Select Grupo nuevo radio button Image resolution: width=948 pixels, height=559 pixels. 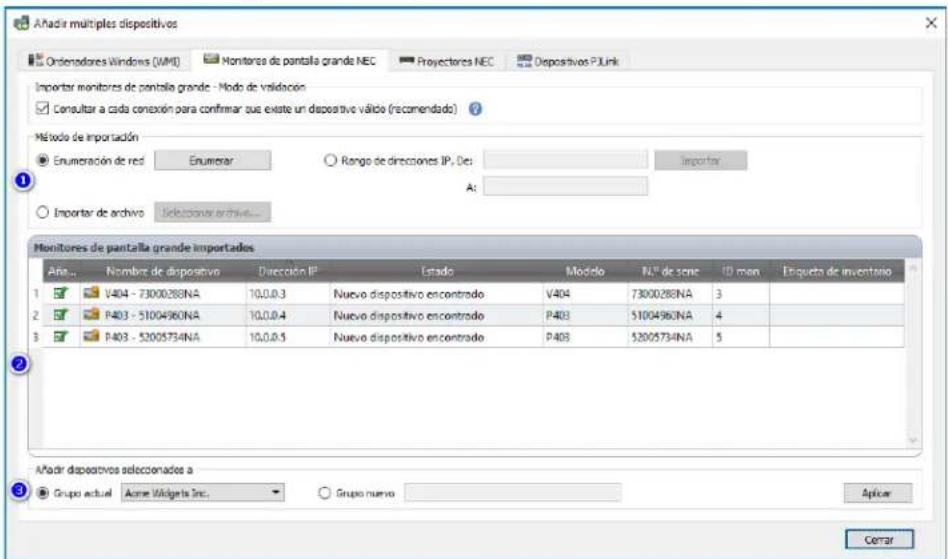pyautogui.click(x=325, y=493)
